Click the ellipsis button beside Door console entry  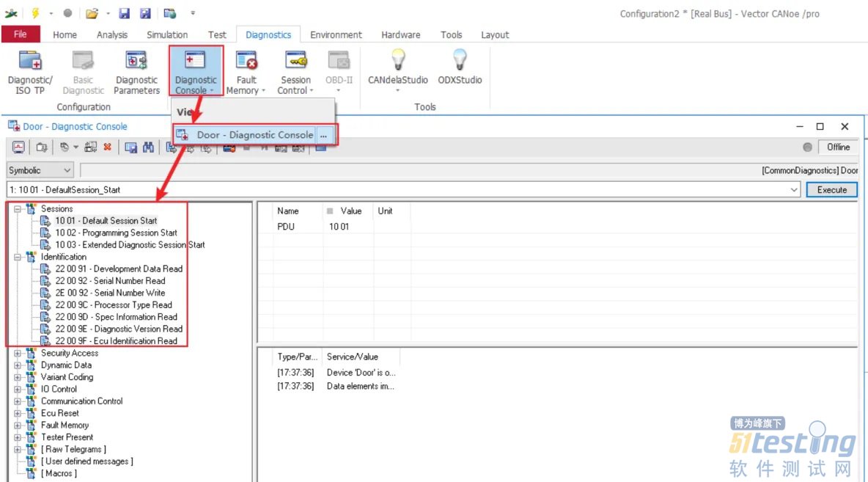[x=324, y=135]
